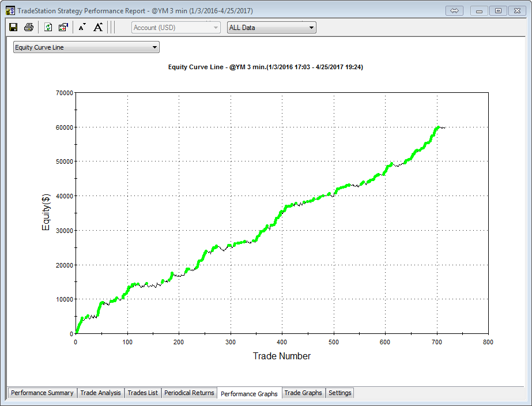The width and height of the screenshot is (532, 406).
Task: Select the Performance Graphs tab
Action: 250,393
